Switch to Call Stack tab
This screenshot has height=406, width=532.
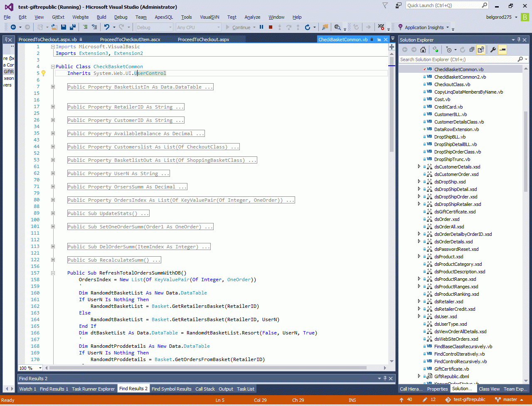coord(205,389)
